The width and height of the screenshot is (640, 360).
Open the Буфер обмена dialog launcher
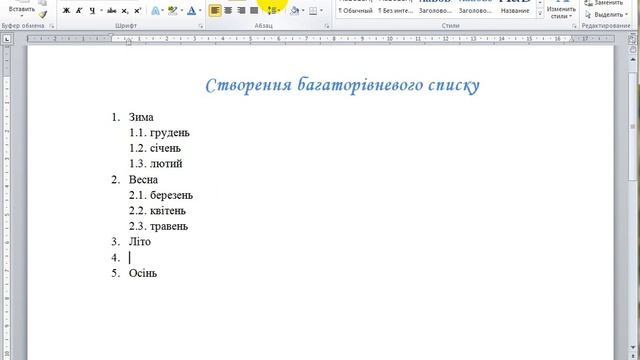point(52,26)
